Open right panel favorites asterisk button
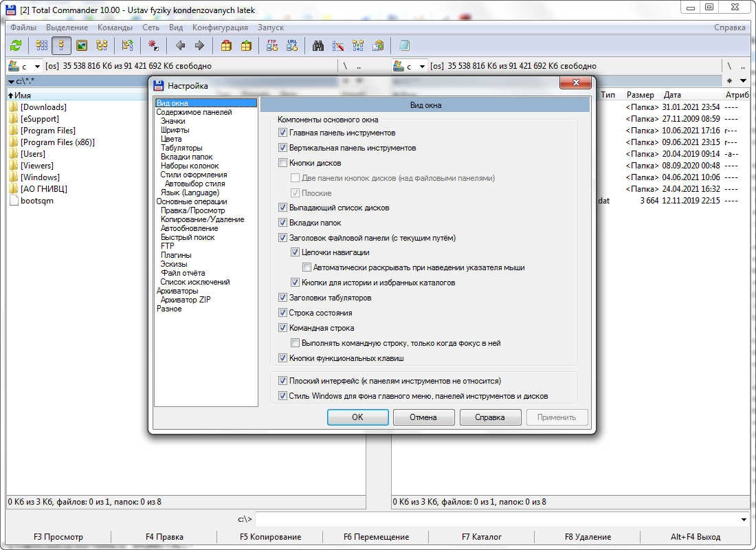 729,80
